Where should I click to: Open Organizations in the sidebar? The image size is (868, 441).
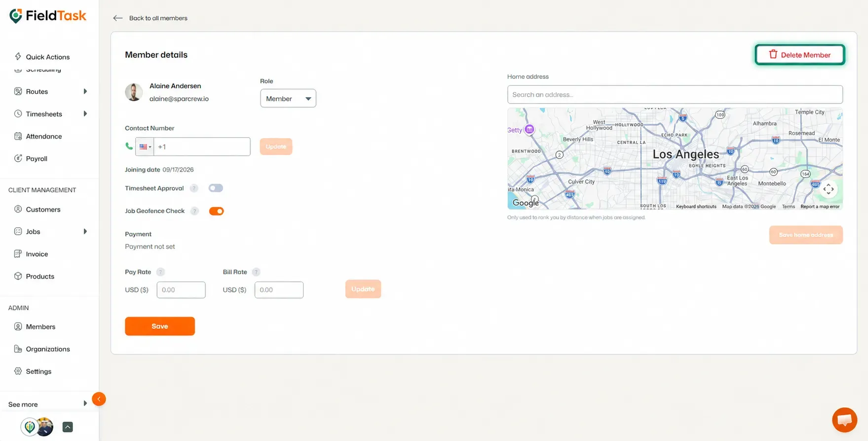tap(48, 349)
